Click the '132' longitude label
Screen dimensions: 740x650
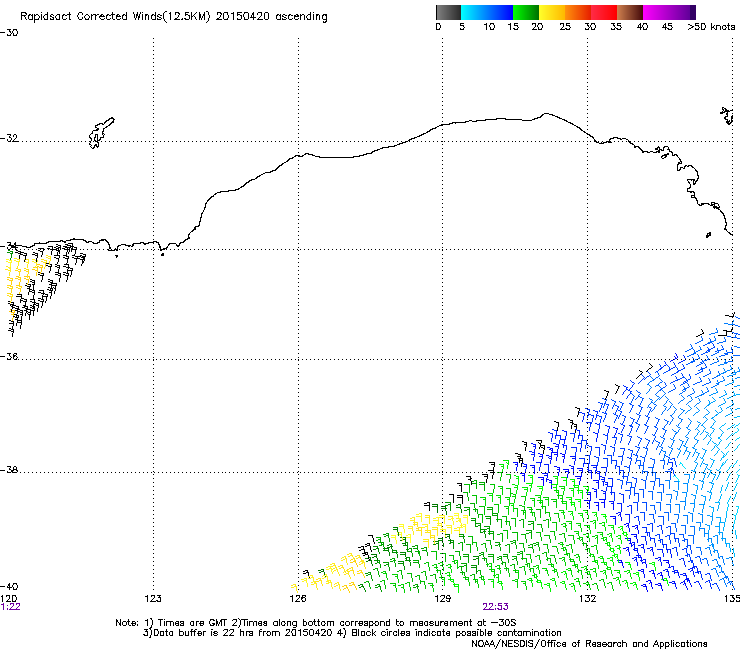(x=587, y=599)
